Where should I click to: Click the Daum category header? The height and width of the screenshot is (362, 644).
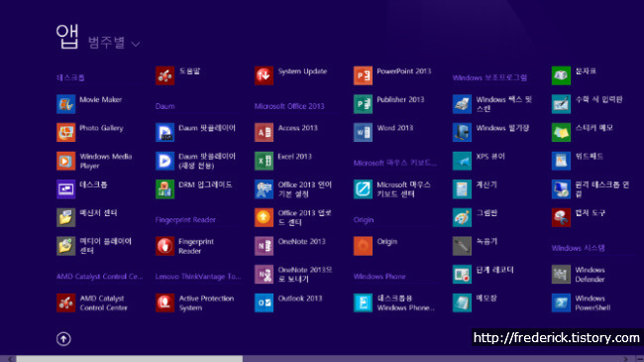pos(164,106)
